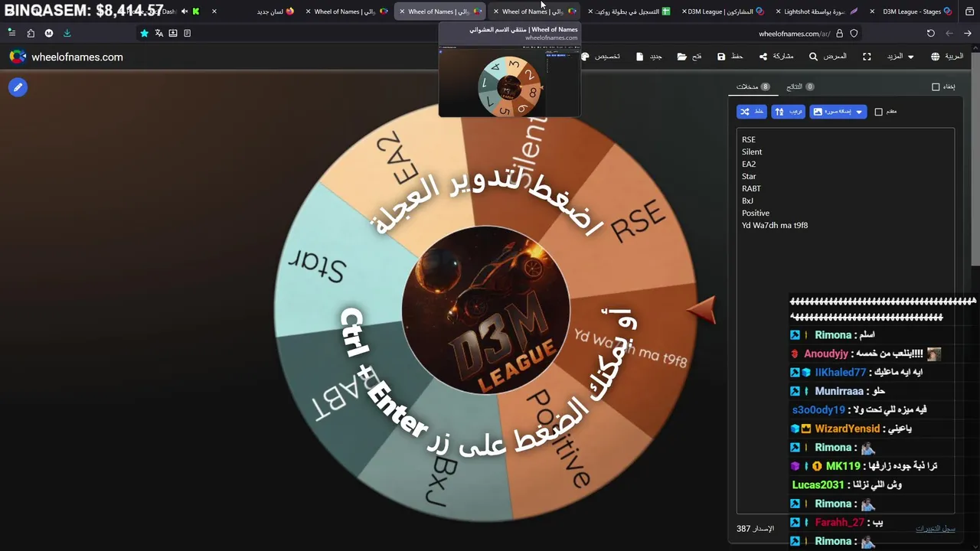
Task: Click the muted speaker icon on the tab
Action: pos(185,11)
